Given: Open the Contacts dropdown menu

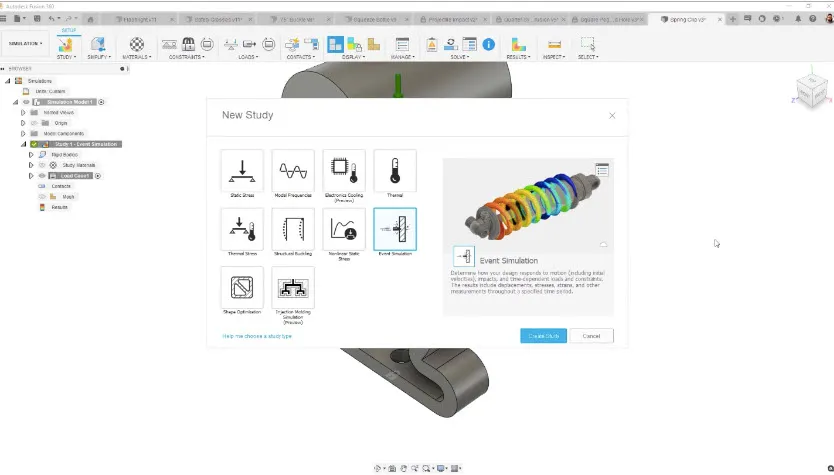Looking at the screenshot, I should click(301, 57).
